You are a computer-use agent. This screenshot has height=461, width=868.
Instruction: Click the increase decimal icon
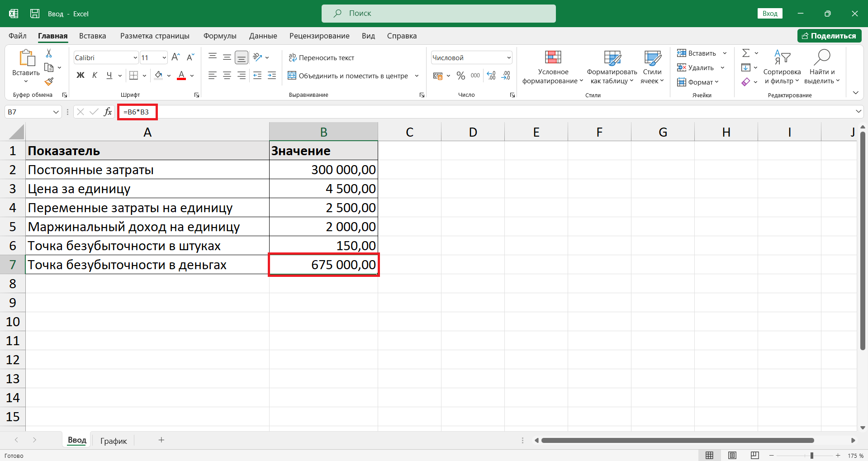tap(491, 76)
